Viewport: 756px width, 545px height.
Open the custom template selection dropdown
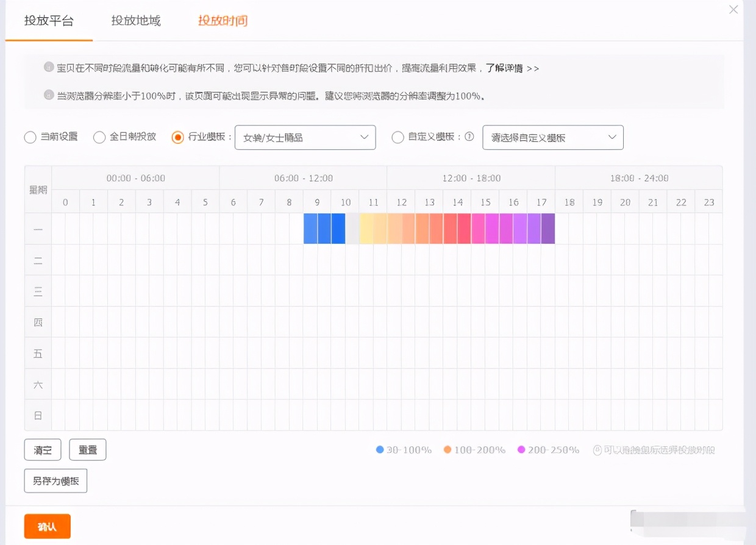(552, 137)
